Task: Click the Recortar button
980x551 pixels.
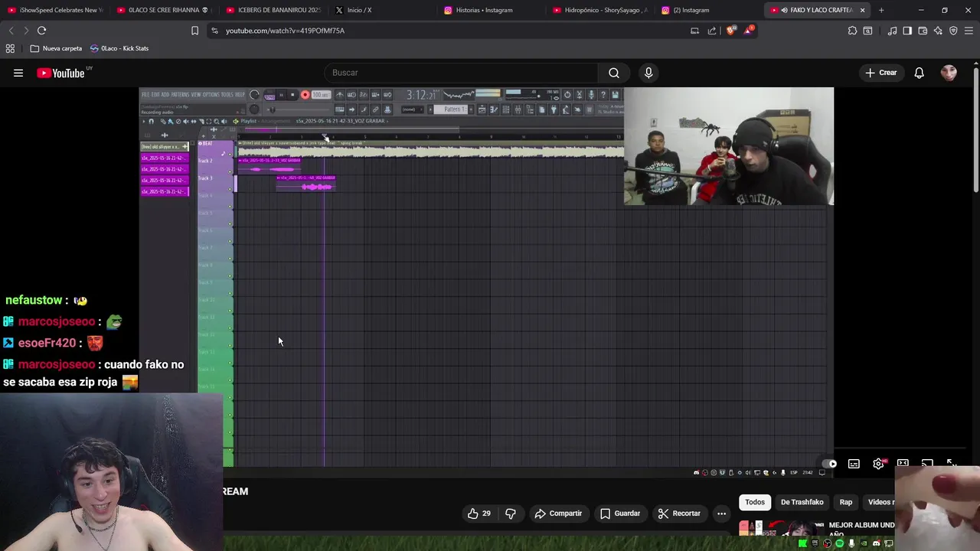Action: [679, 514]
